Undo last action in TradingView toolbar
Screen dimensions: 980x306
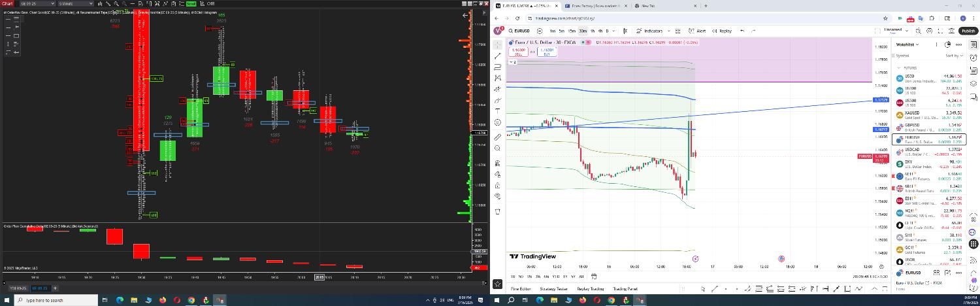click(x=742, y=31)
